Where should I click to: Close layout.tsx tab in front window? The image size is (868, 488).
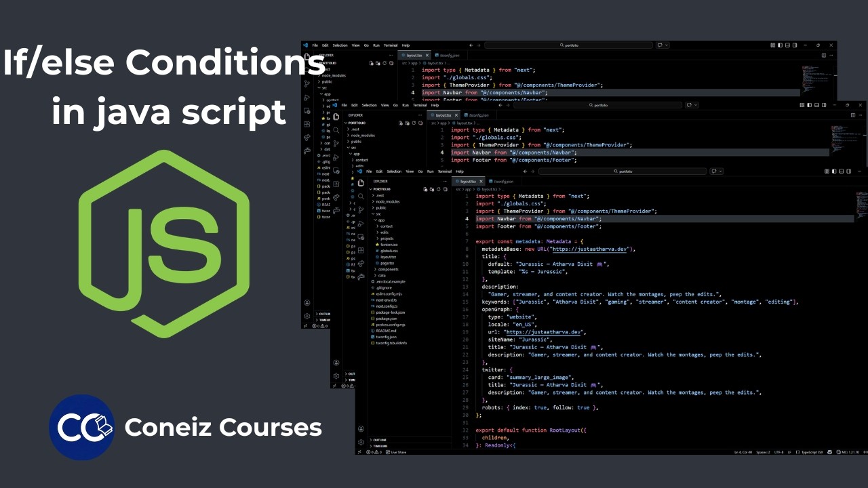(481, 182)
